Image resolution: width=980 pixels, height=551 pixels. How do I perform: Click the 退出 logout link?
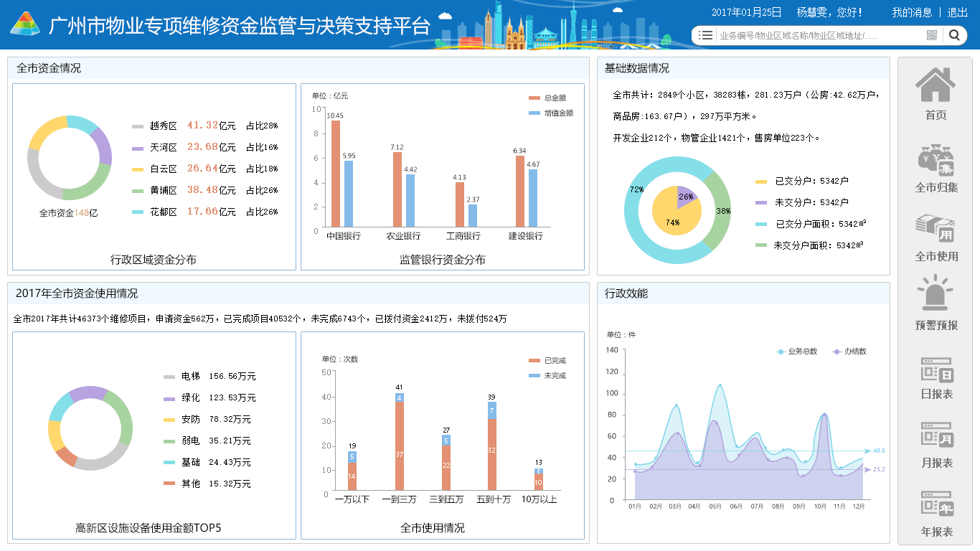click(958, 12)
